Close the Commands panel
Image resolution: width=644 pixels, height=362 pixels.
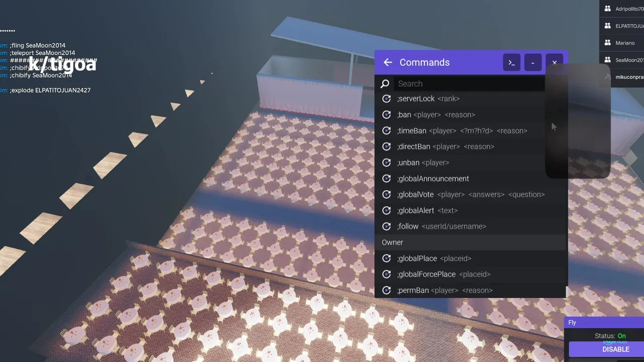(554, 62)
